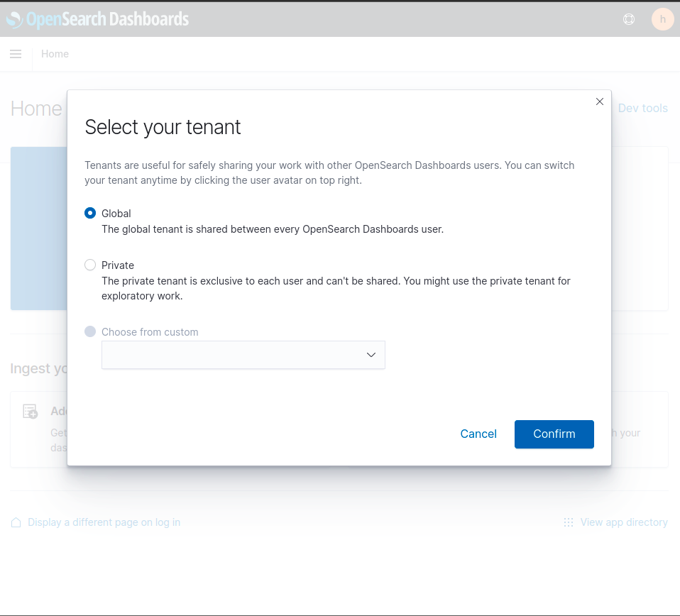Toggle the hamburger navigation menu
This screenshot has height=616, width=680.
(x=16, y=54)
